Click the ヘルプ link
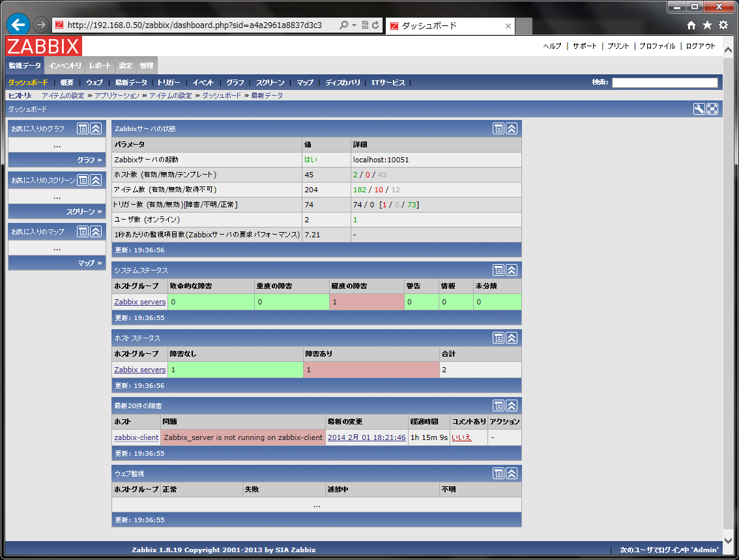Viewport: 739px width, 560px height. 553,46
